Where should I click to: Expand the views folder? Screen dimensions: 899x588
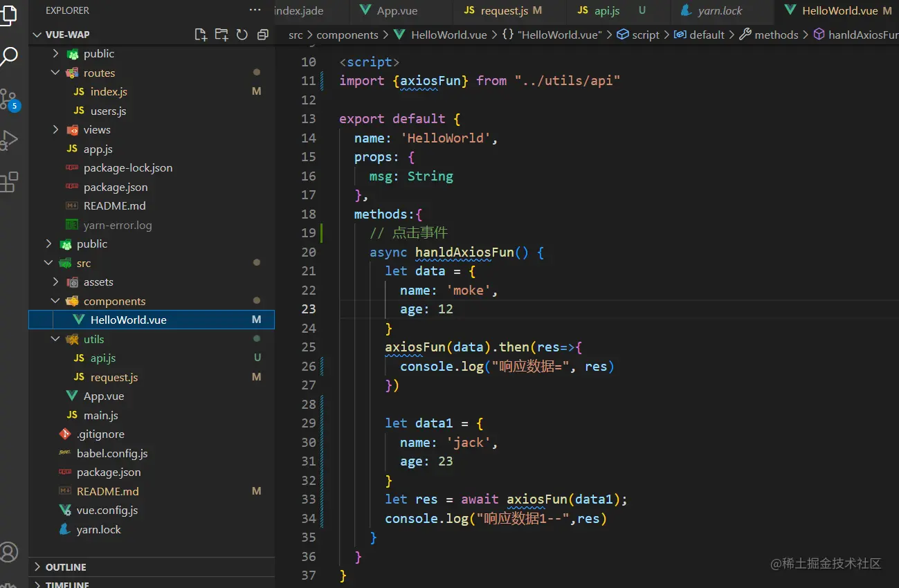coord(97,130)
